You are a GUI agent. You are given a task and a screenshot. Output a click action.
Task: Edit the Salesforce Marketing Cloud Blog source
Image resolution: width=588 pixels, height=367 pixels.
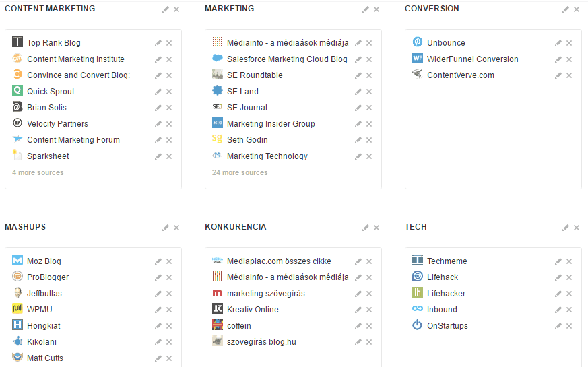coord(358,59)
